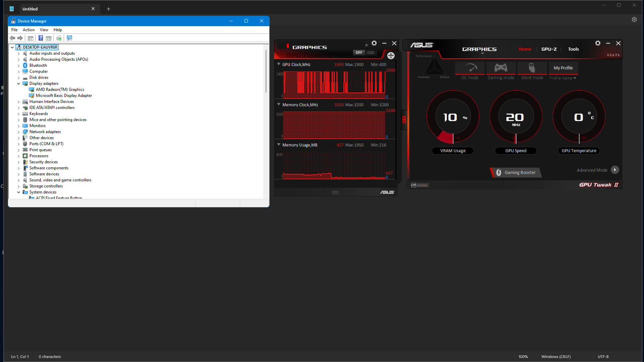Collapse the Display adapters node
Viewport: 644px width, 362px height.
point(19,84)
